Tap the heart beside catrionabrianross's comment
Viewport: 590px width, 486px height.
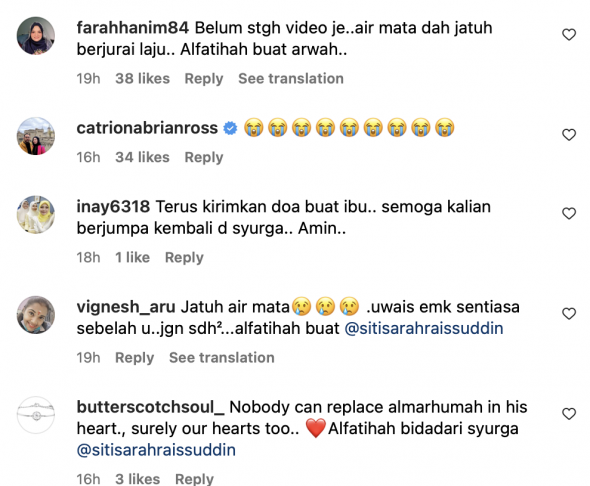tap(569, 135)
